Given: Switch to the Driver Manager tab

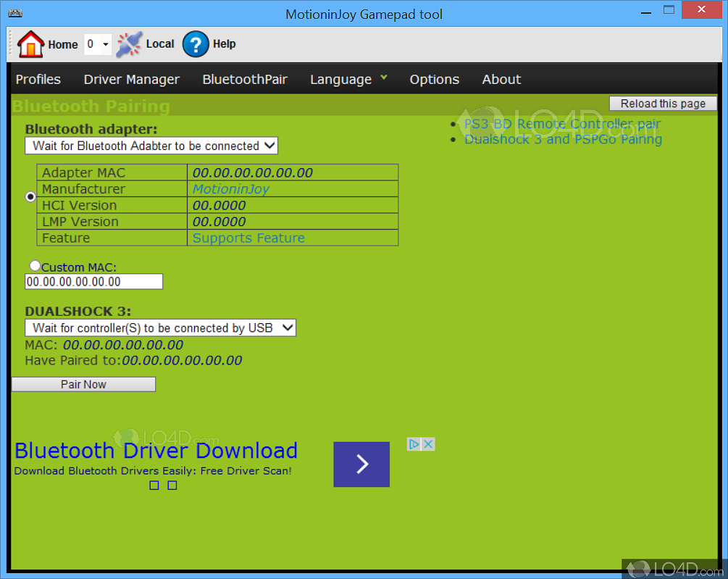Looking at the screenshot, I should click(131, 80).
